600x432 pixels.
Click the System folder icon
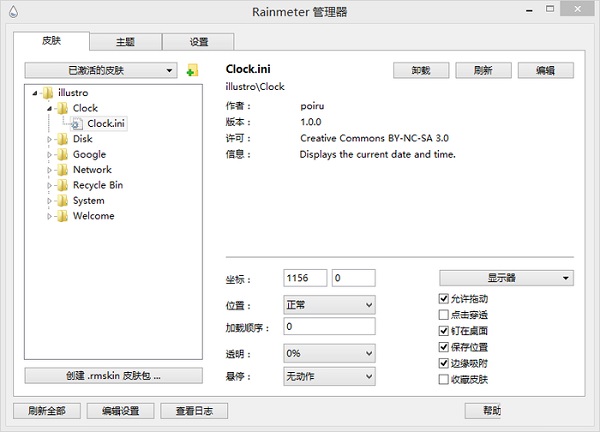[62, 201]
